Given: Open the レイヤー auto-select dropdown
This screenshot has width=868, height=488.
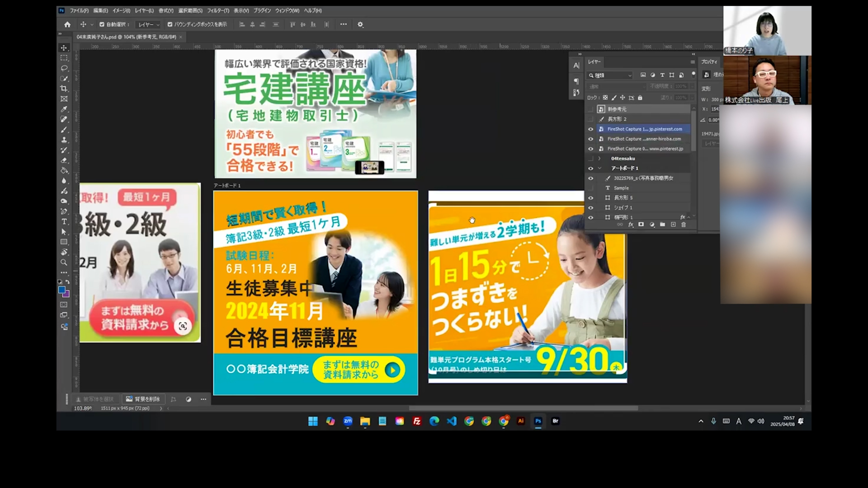Looking at the screenshot, I should coord(149,24).
